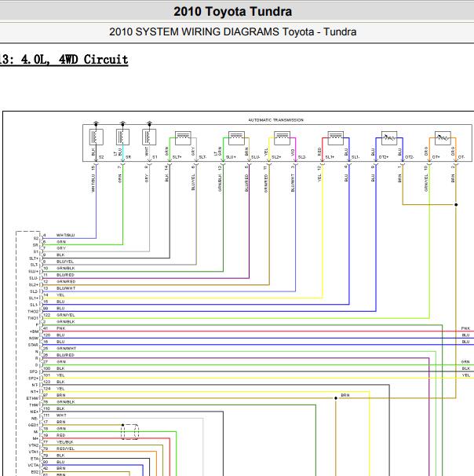Click the +BM terminal label

(x=35, y=331)
